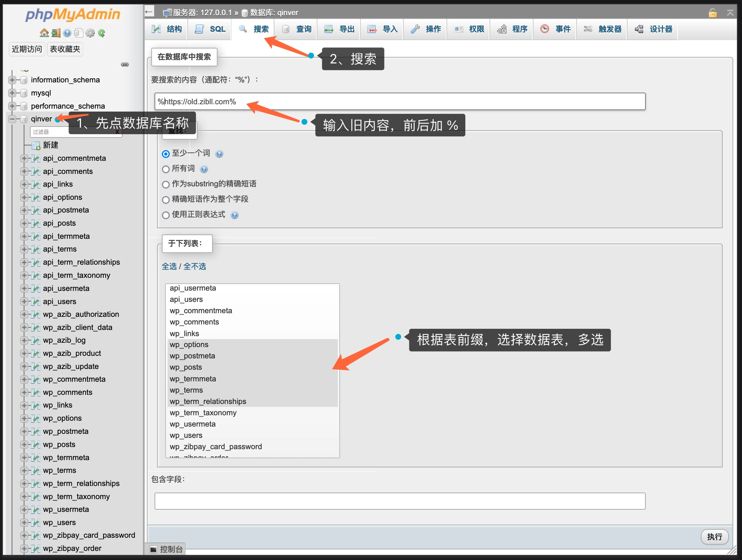Expand the mysql database tree

coord(12,93)
